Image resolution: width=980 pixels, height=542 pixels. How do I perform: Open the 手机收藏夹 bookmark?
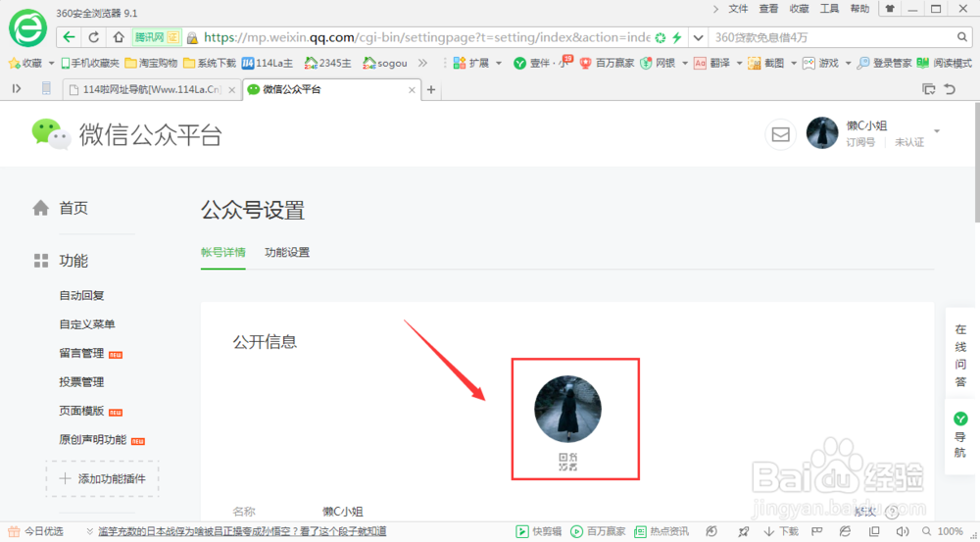[89, 63]
